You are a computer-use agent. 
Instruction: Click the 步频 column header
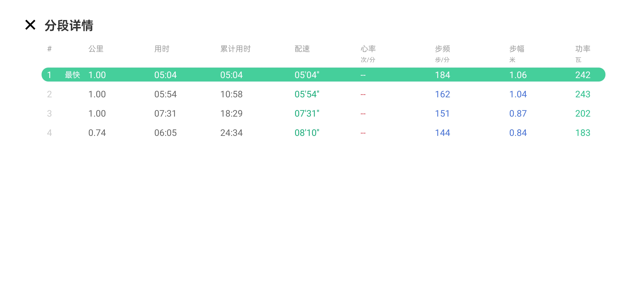(x=442, y=49)
